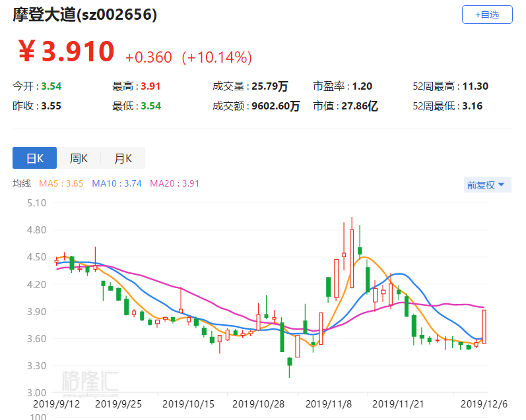The image size is (526, 420).
Task: Click the 2019/11/21 date axis label
Action: tap(398, 404)
